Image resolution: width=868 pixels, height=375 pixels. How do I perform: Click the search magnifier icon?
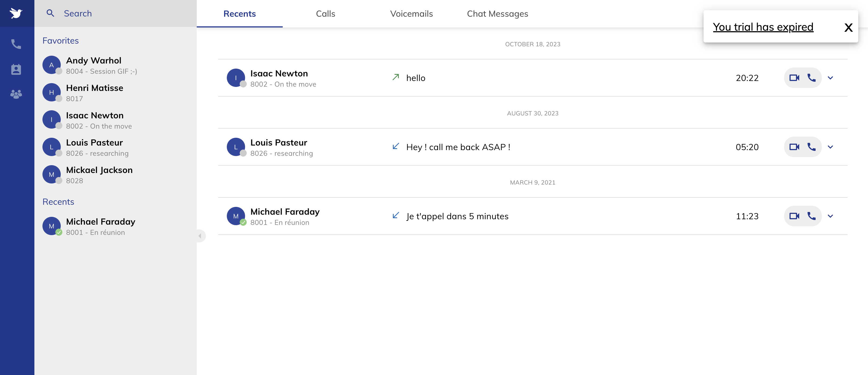tap(50, 13)
